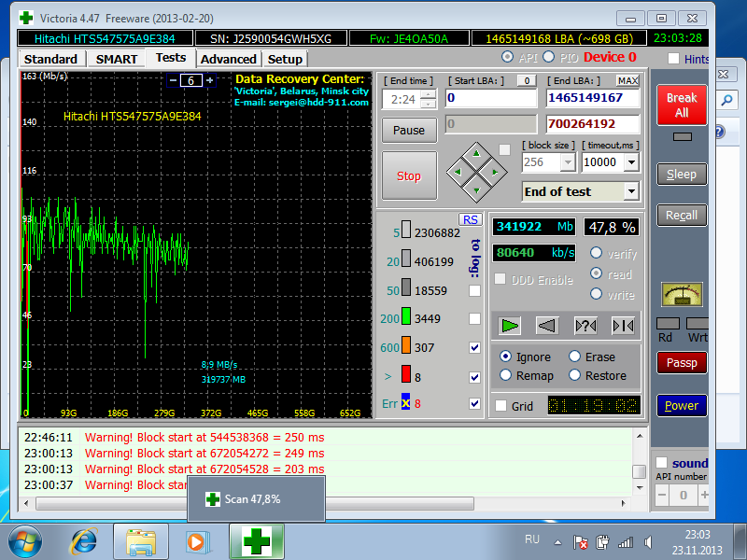The image size is (747, 560).
Task: Open the block size dropdown
Action: click(568, 162)
